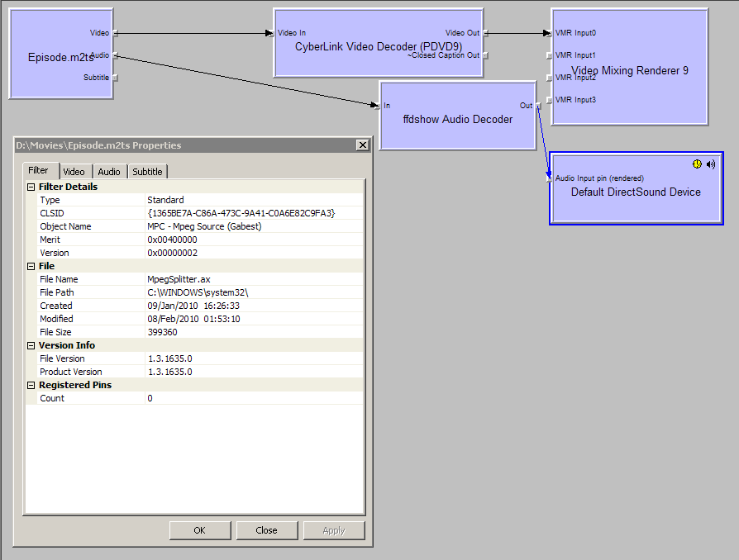Viewport: 739px width, 560px height.
Task: Switch to the Subtitle tab
Action: (147, 172)
